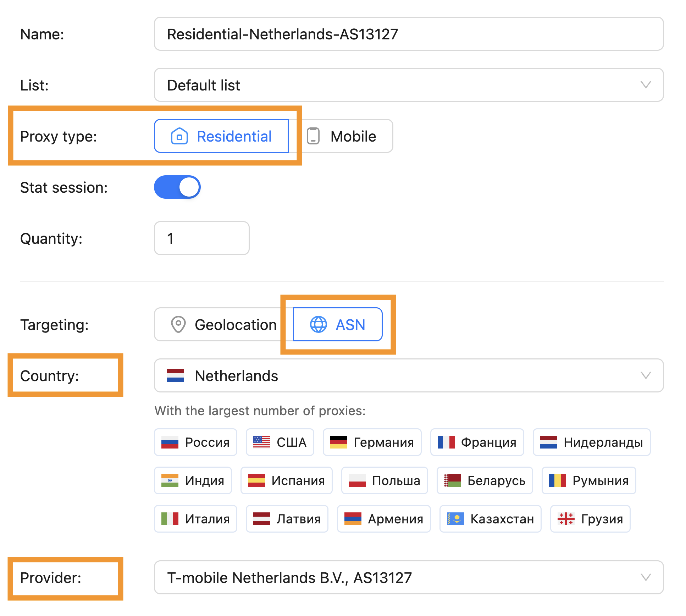686x616 pixels.
Task: Open the Netherlands country dropdown
Action: 409,375
